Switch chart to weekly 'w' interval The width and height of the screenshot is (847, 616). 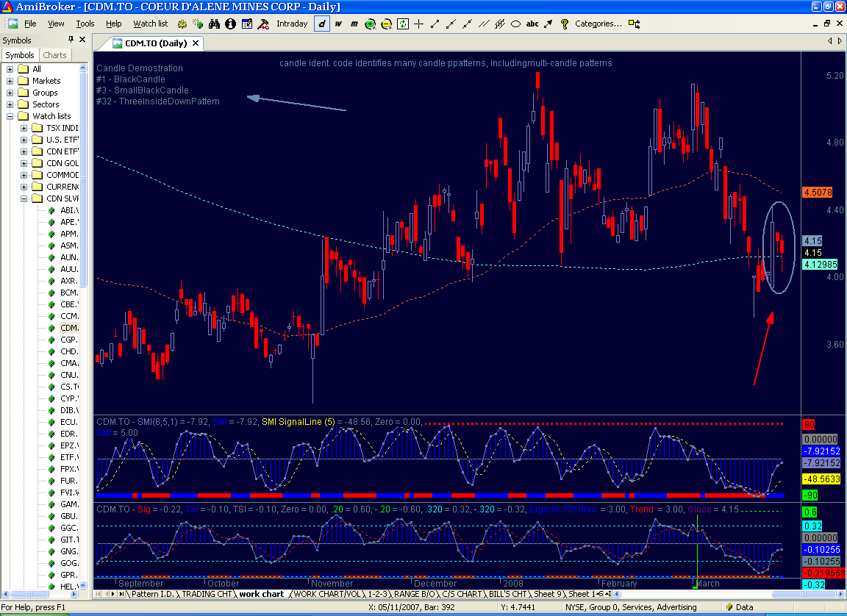tap(338, 24)
